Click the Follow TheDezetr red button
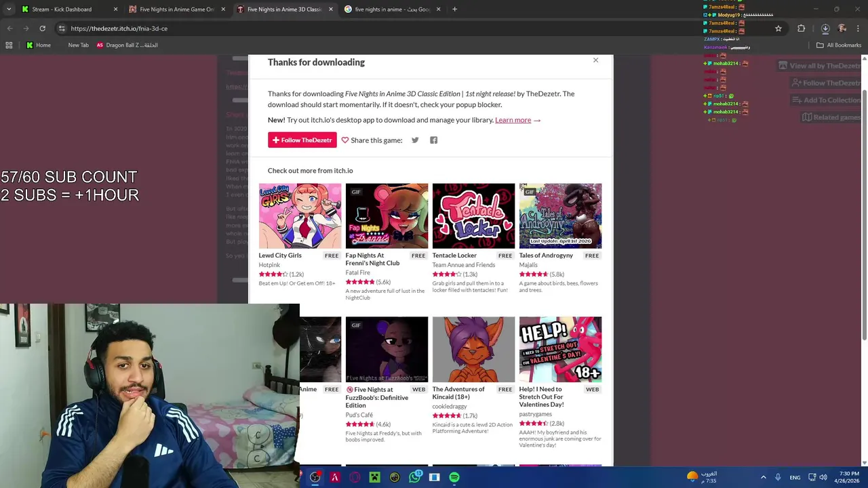This screenshot has height=488, width=868. (x=302, y=140)
